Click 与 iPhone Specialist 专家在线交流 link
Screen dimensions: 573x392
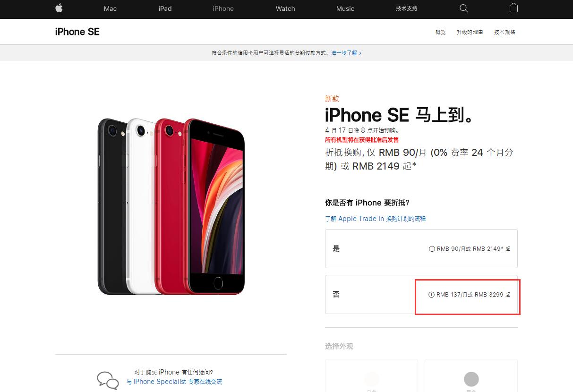pyautogui.click(x=174, y=382)
